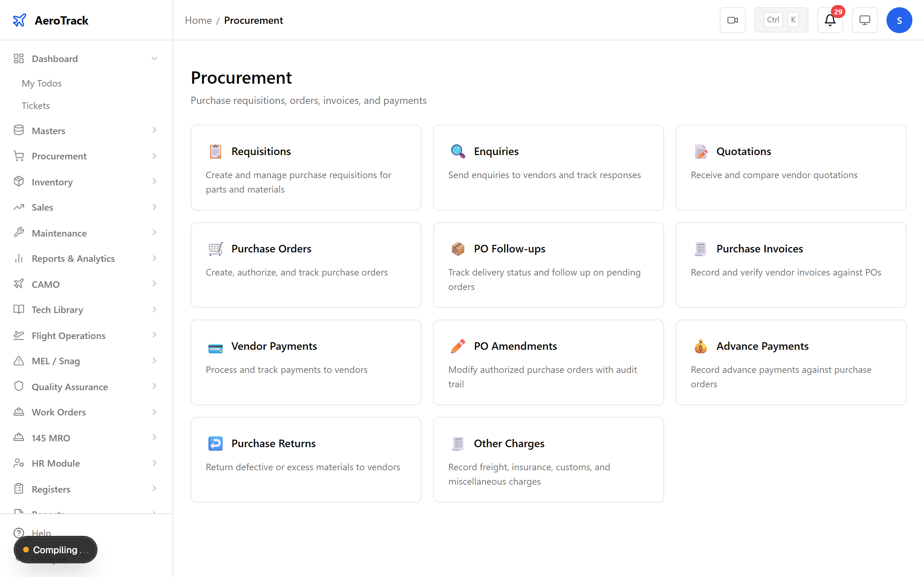The height and width of the screenshot is (577, 924).
Task: Click the monitor icon in the top bar
Action: [864, 20]
